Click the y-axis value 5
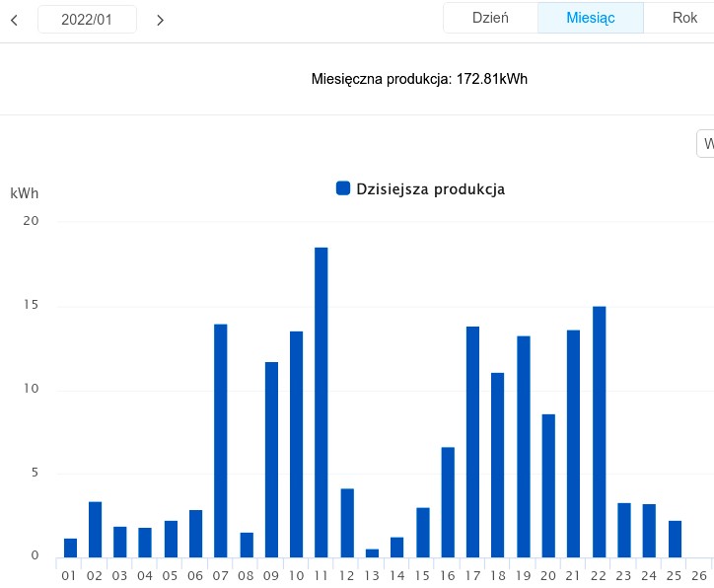This screenshot has height=588, width=714. click(35, 473)
